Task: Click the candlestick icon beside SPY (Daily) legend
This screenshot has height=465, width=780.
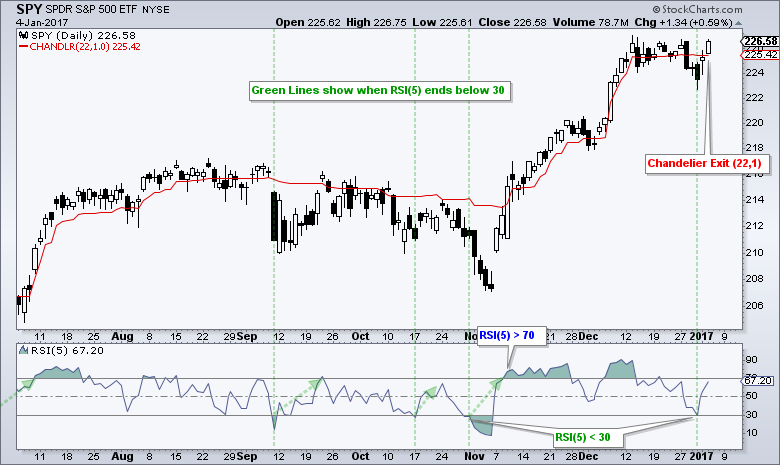Action: pyautogui.click(x=23, y=35)
